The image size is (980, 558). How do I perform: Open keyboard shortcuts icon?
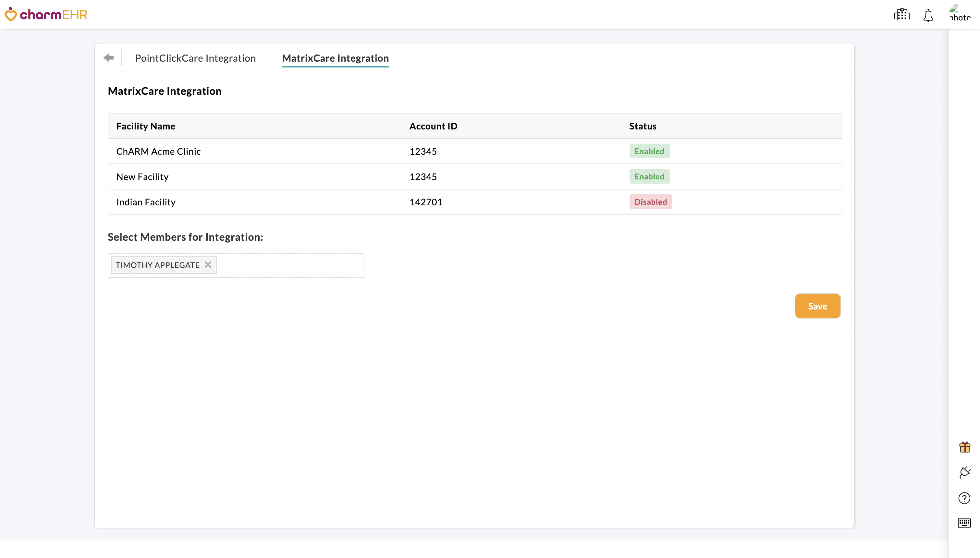pyautogui.click(x=964, y=523)
